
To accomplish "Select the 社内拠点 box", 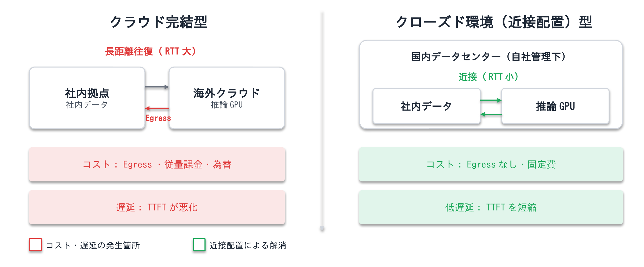I will click(x=87, y=98).
